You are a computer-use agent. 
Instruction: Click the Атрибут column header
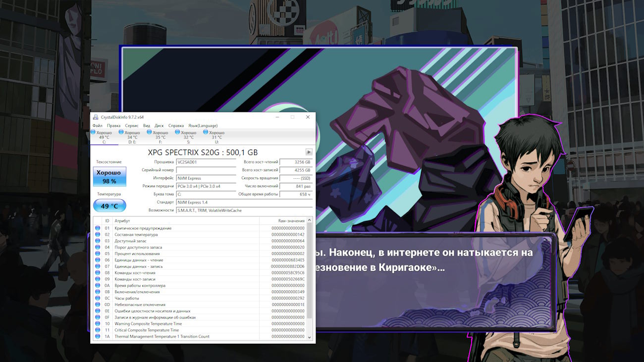click(186, 221)
